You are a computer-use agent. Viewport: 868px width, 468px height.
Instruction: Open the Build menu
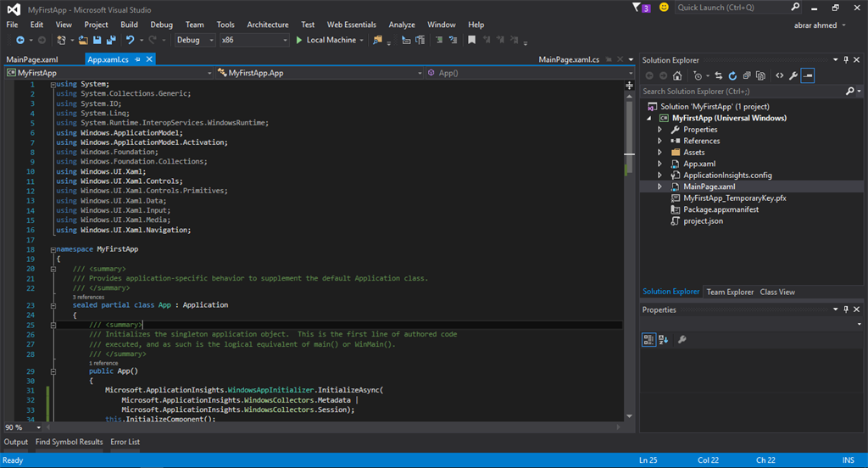129,25
